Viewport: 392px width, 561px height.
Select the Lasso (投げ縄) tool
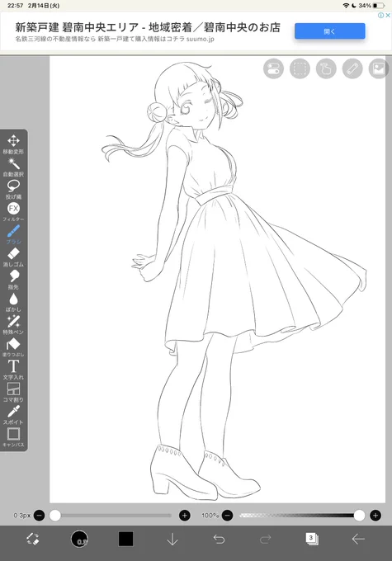[x=13, y=189]
